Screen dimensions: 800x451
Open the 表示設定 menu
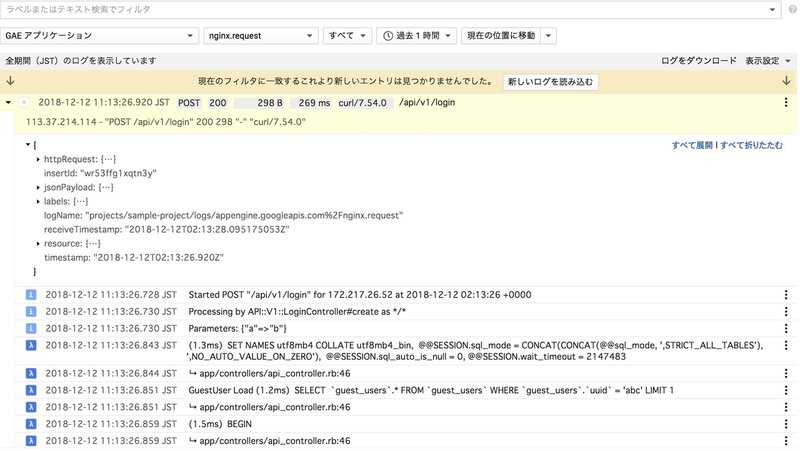pos(768,61)
